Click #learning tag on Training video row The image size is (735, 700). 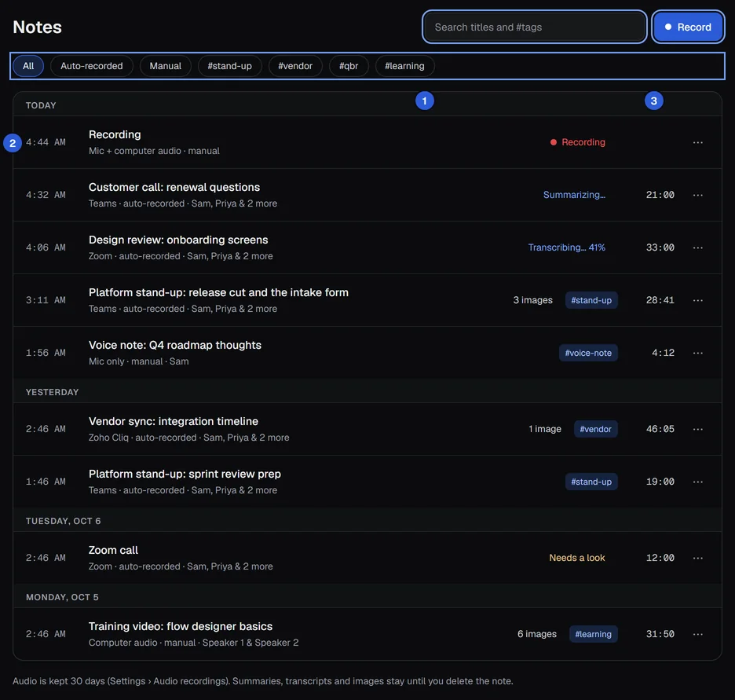593,634
